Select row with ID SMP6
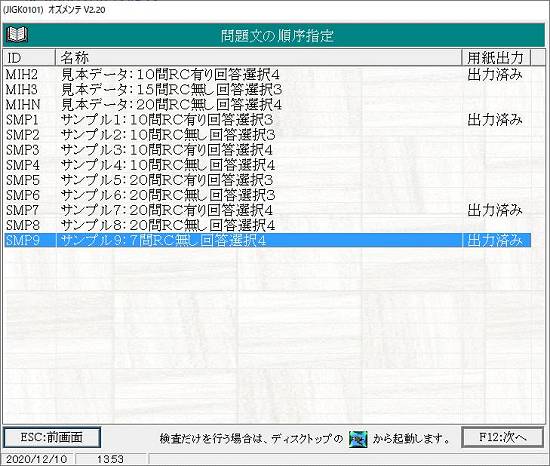 coord(267,195)
